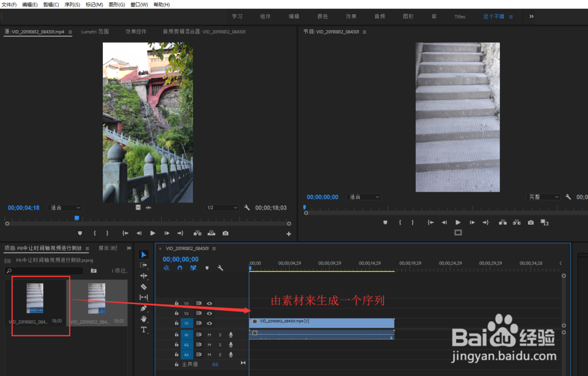
Task: Select the Razor tool
Action: pos(143,287)
